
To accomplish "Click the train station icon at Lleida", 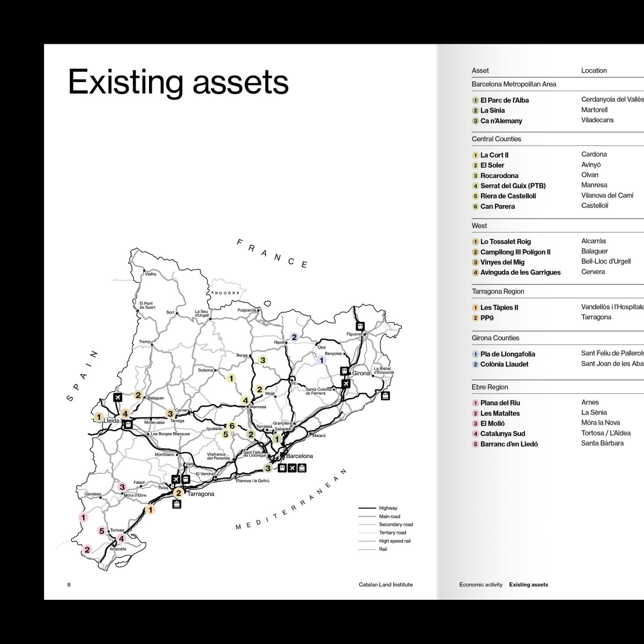I will tap(128, 425).
